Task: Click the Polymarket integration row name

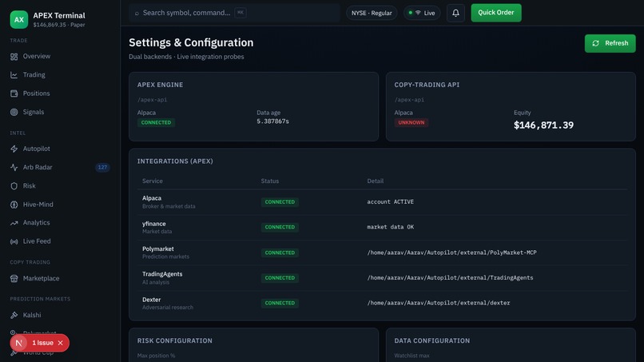Action: tap(157, 249)
